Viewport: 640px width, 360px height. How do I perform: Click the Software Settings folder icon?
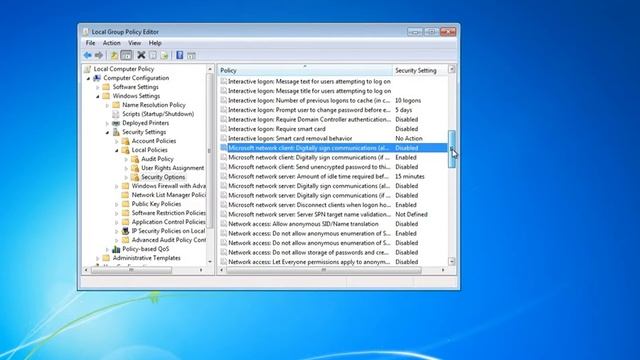(106, 87)
